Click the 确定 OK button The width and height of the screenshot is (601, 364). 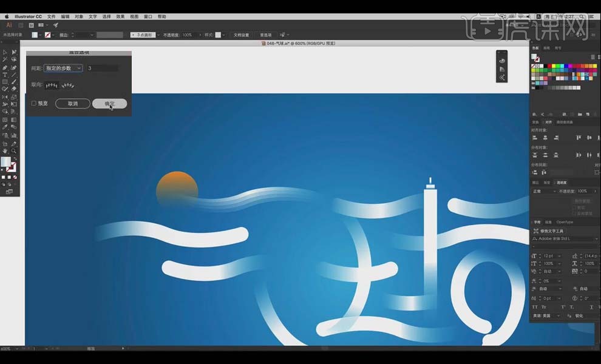[110, 104]
